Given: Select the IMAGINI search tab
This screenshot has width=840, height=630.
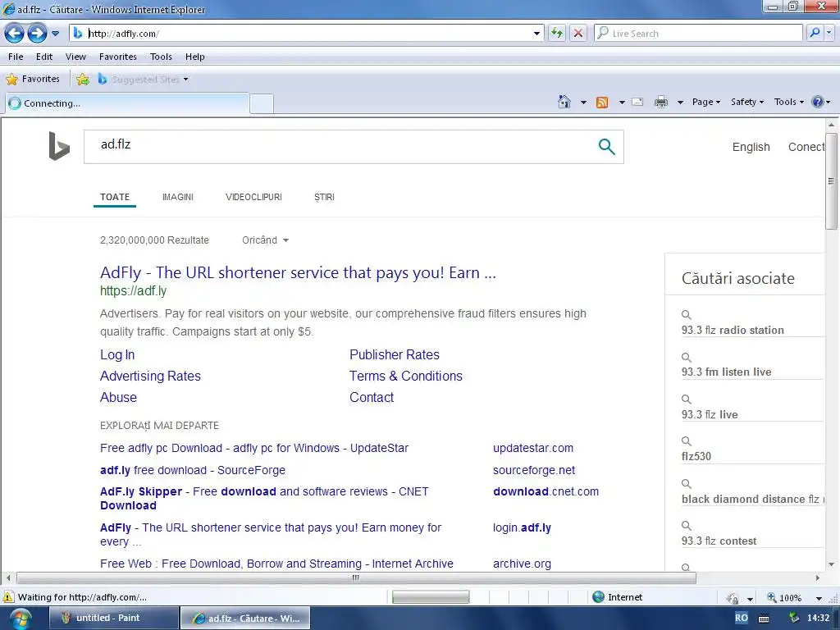Looking at the screenshot, I should (178, 197).
